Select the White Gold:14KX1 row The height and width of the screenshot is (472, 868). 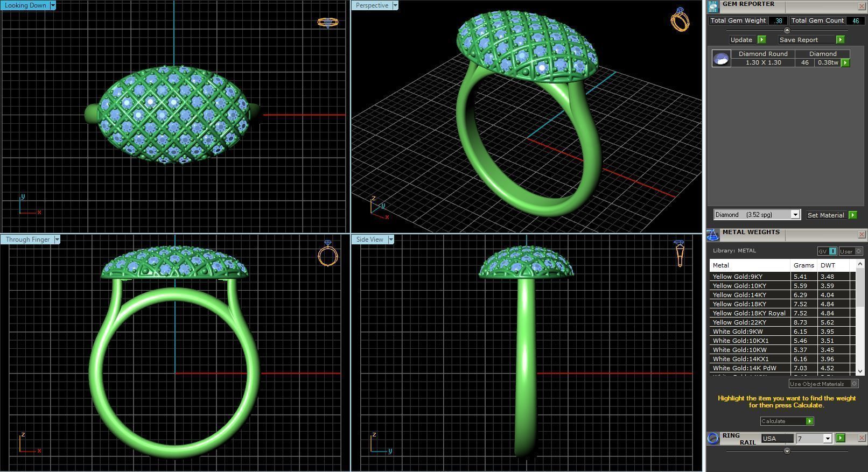[782, 359]
